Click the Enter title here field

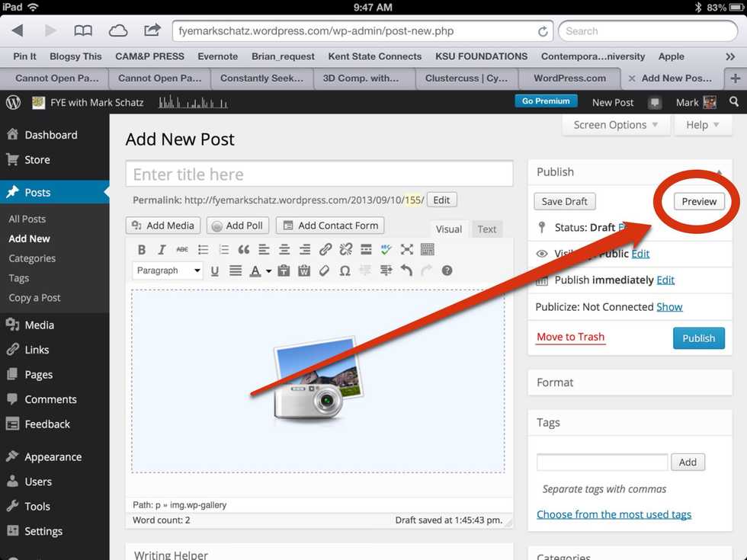click(x=319, y=174)
